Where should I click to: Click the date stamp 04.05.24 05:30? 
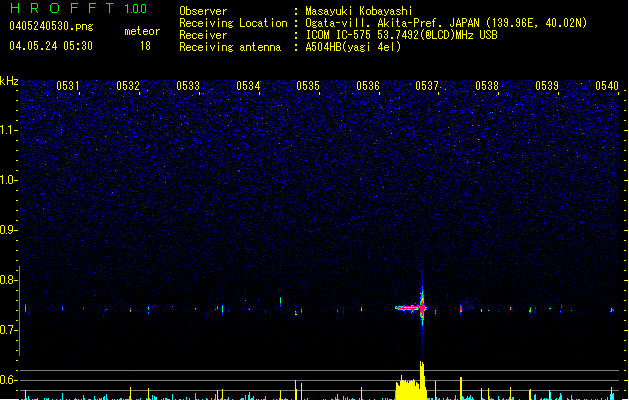51,46
